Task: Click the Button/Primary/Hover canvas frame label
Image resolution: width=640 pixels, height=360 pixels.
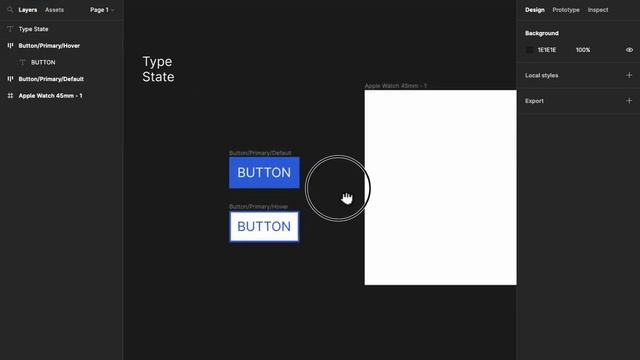Action: pyautogui.click(x=258, y=207)
